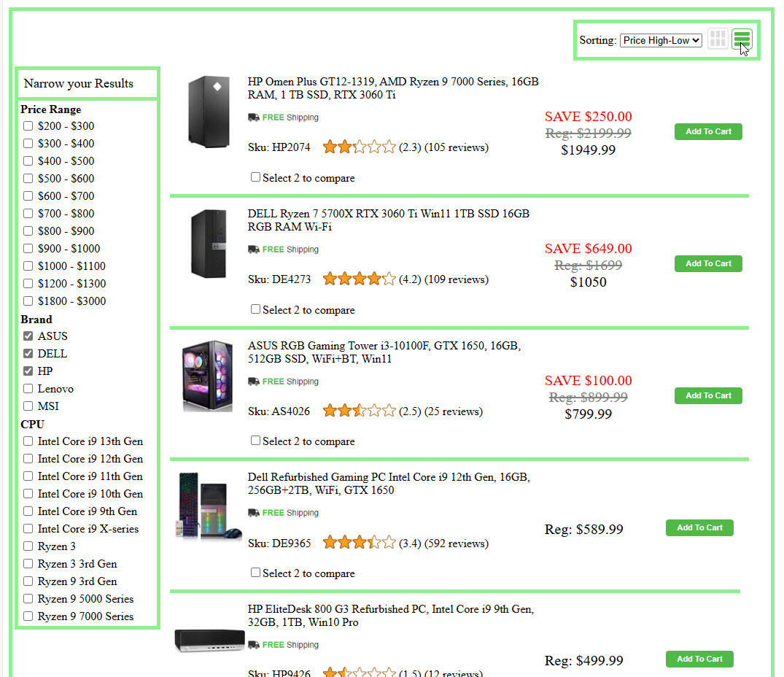Add the HP Omen Plus to cart
The height and width of the screenshot is (677, 784).
point(708,132)
